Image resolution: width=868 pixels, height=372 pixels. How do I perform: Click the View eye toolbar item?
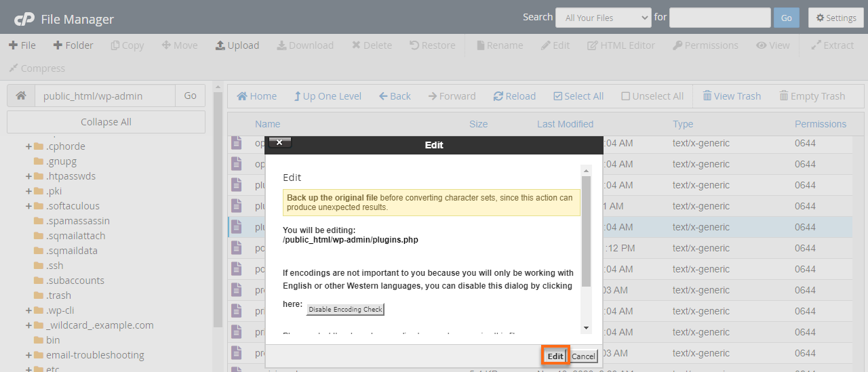click(x=773, y=45)
